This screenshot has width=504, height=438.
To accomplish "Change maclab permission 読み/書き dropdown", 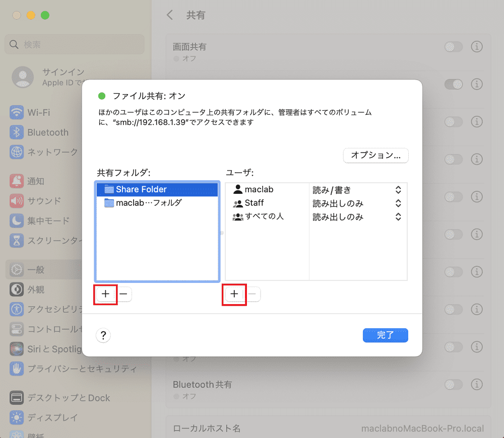I will point(357,190).
